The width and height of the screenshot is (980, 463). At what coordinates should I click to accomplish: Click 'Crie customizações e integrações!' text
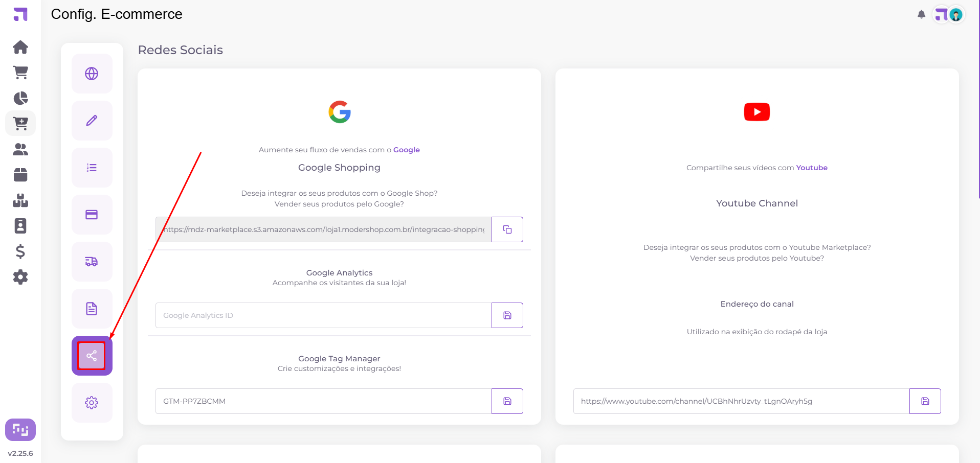(339, 368)
